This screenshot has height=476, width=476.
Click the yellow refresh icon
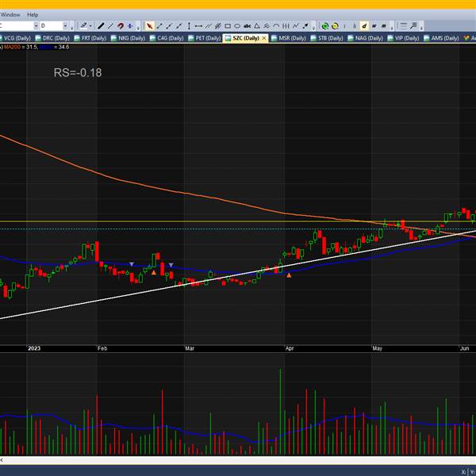pyautogui.click(x=335, y=26)
